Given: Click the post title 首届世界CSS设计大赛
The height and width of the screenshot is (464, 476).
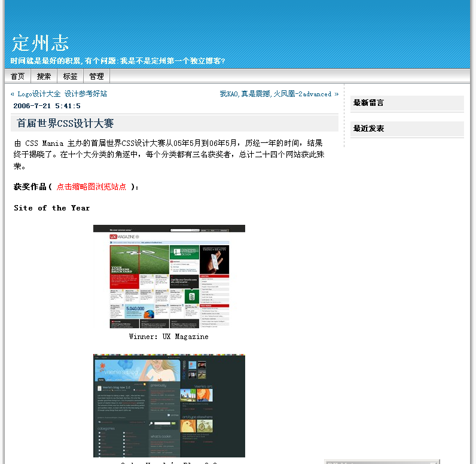Looking at the screenshot, I should pos(65,123).
